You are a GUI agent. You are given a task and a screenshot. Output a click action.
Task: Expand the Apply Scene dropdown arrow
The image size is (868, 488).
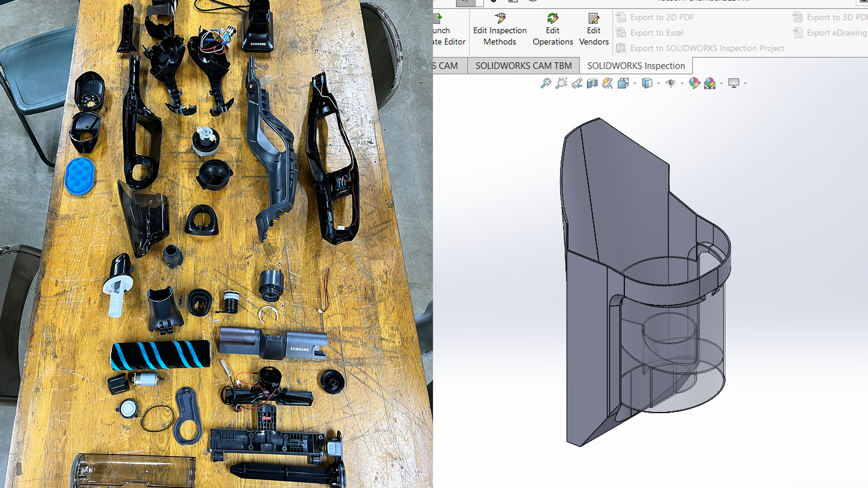722,84
